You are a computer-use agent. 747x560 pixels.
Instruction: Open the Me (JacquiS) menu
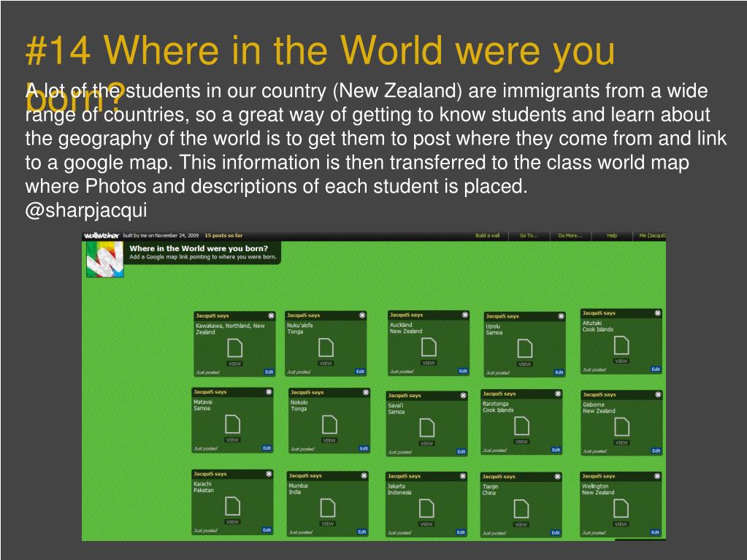coord(652,236)
